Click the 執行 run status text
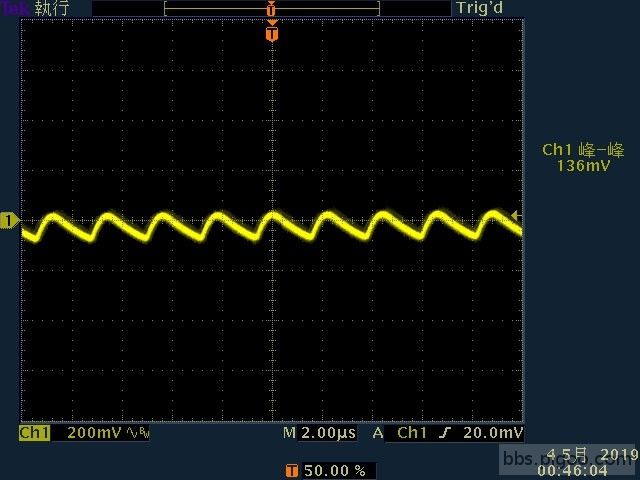Viewport: 640px width, 480px height. point(52,8)
